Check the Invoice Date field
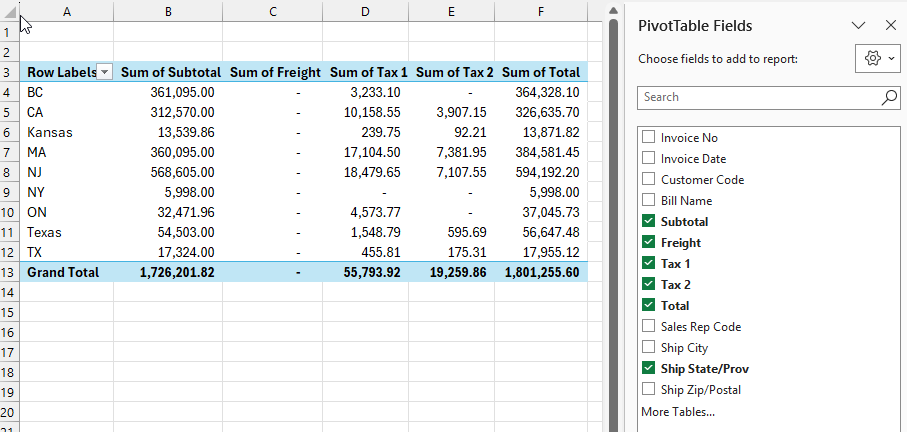Viewport: 907px width, 432px height. [x=648, y=158]
